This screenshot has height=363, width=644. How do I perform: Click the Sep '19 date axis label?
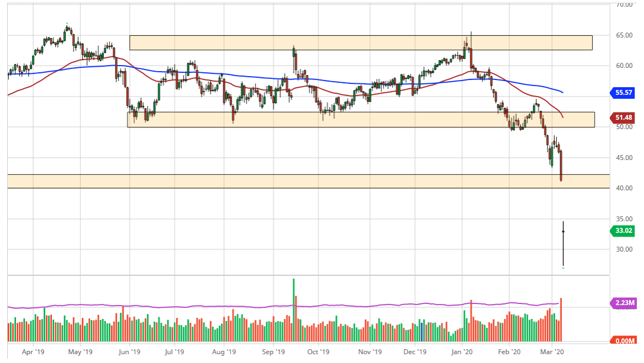tap(274, 352)
